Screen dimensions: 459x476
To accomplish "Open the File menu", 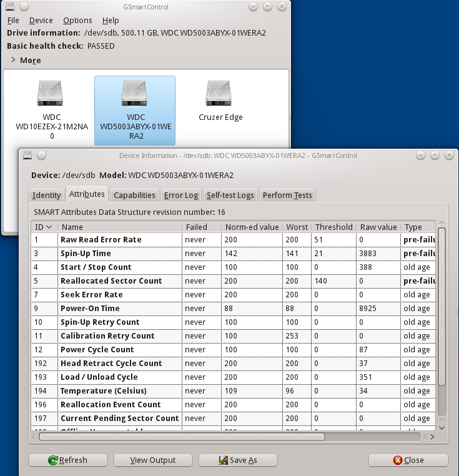I will pyautogui.click(x=13, y=21).
